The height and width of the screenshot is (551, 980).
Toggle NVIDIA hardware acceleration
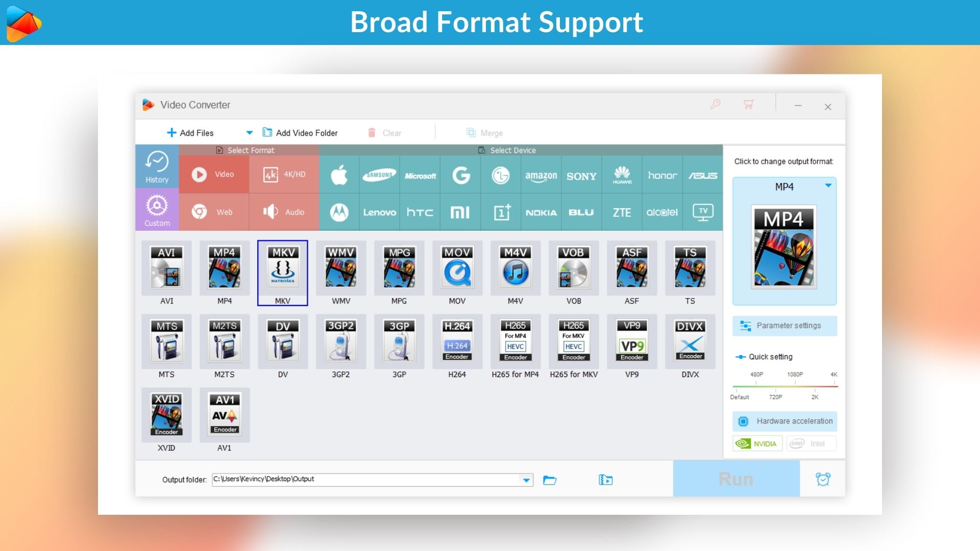[x=757, y=443]
